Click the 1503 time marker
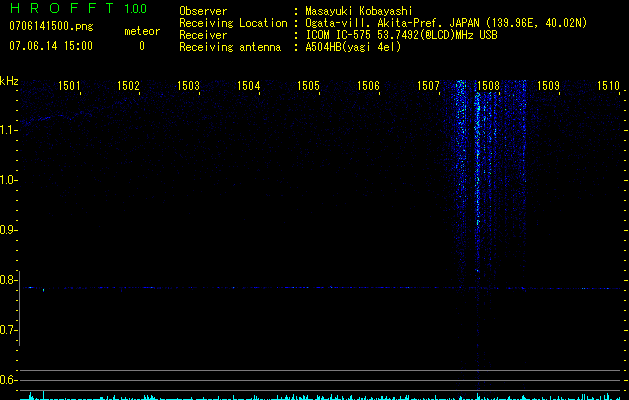Viewport: 629px width, 400px height. (x=189, y=86)
